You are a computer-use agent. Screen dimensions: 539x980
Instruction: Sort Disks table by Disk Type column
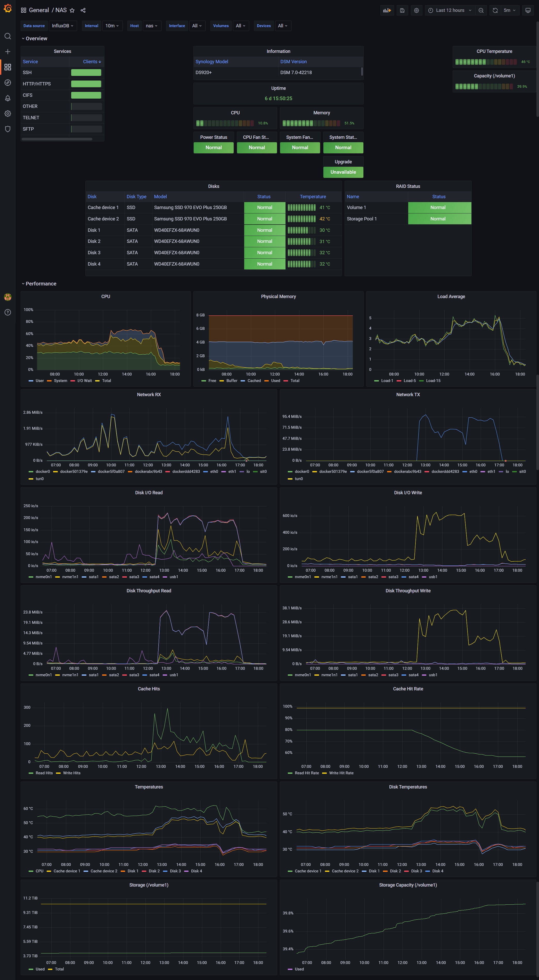(136, 197)
